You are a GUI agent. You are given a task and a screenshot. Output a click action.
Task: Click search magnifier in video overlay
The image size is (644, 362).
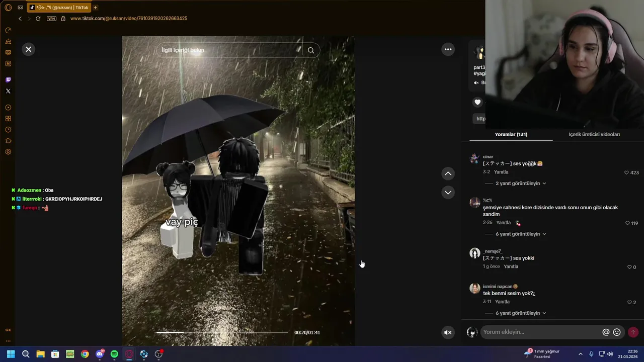point(311,50)
